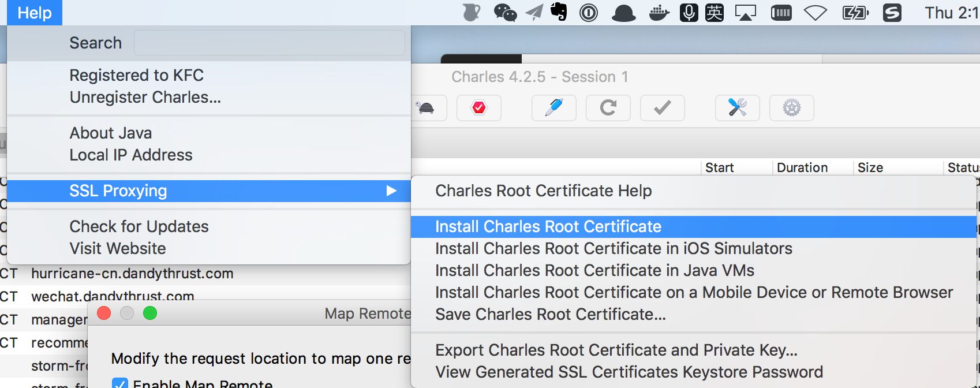Choose Export Charles Root Certificate and Private Key…
Screen dimensions: 980x388
(x=693, y=350)
